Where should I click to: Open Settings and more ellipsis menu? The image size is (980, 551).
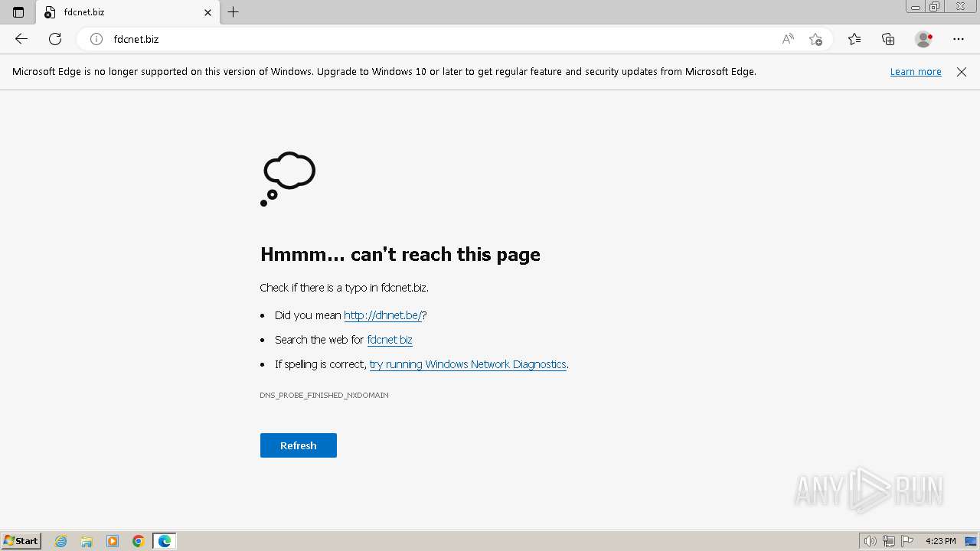(x=959, y=39)
